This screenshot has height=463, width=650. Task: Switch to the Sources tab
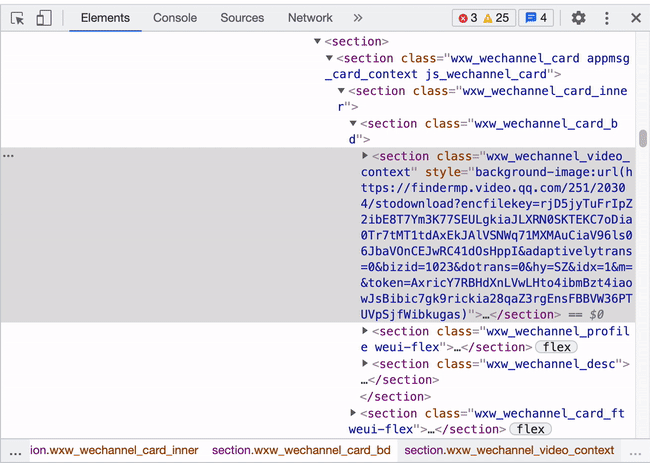pos(242,18)
